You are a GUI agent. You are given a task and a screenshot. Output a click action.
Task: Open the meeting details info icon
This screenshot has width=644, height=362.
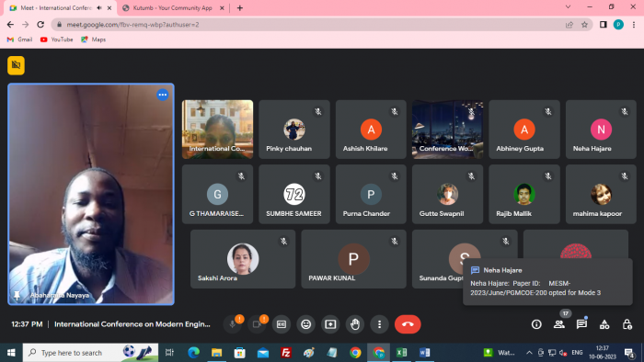536,324
